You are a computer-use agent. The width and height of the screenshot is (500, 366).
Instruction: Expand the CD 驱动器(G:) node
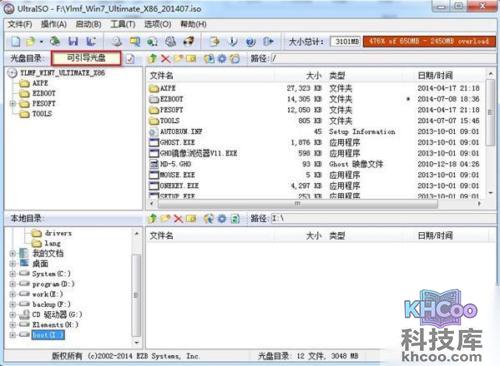click(x=12, y=315)
